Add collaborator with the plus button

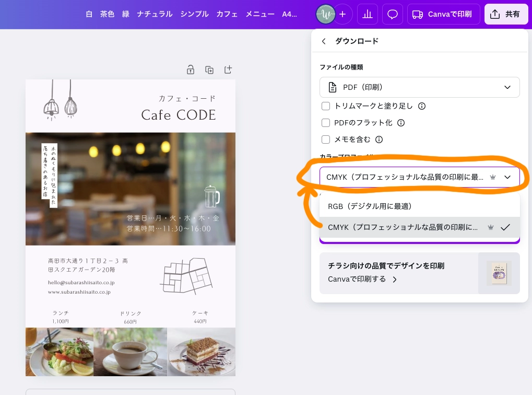click(342, 14)
